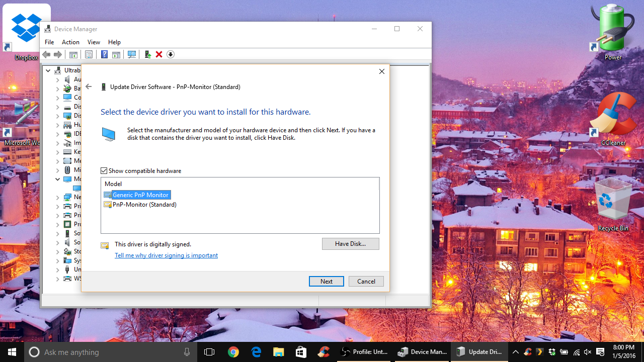Open 'Tell me why driver signing is important' link

click(166, 255)
